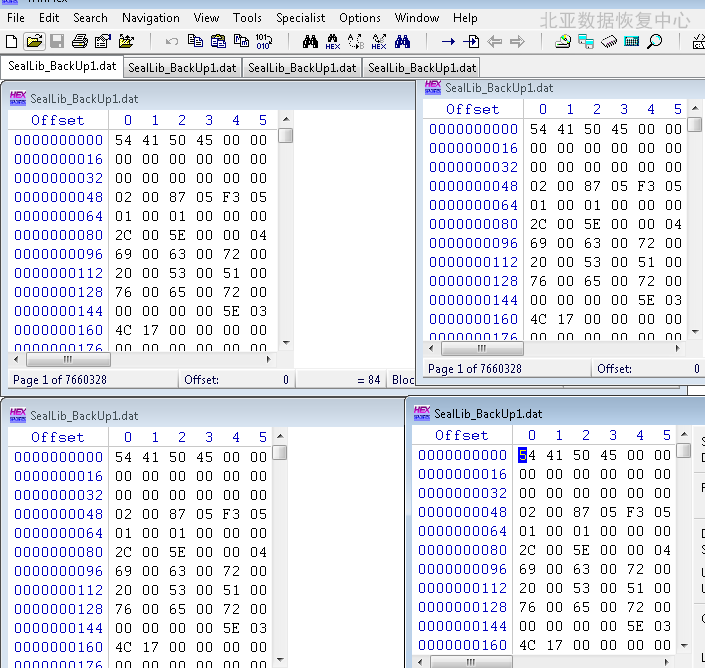Switch to the fourth SealLib_BackUp1.dat tab
The width and height of the screenshot is (705, 668).
click(x=422, y=68)
